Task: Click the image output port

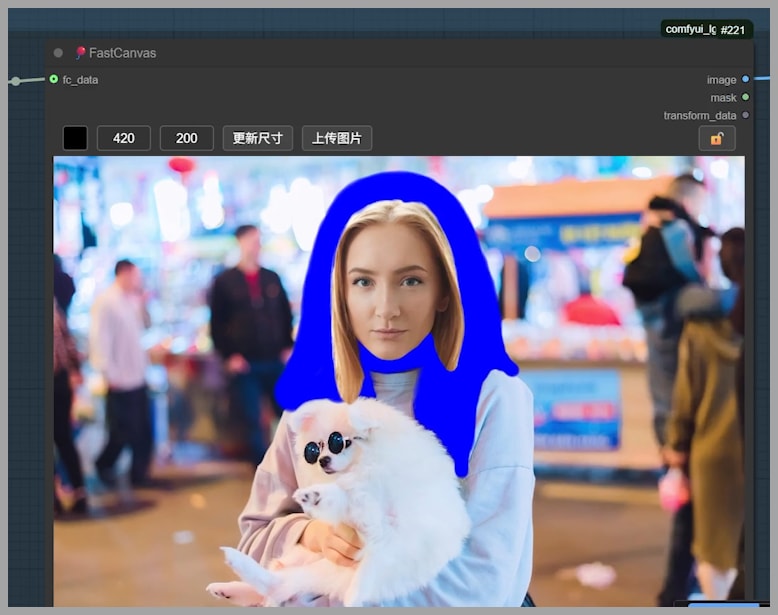Action: 745,79
